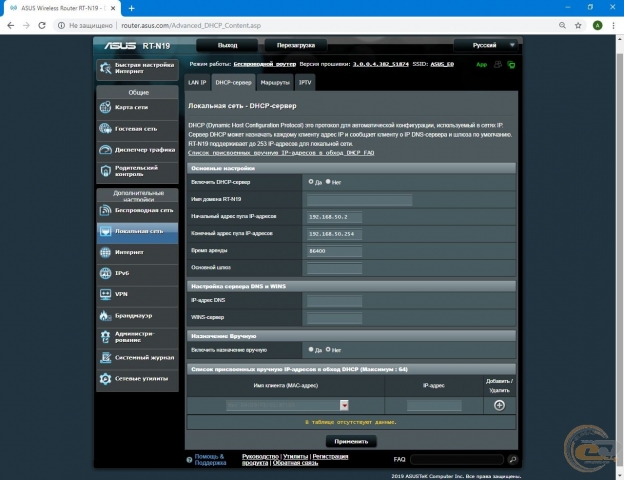Image resolution: width=624 pixels, height=480 pixels.
Task: Click the Выход logout button
Action: (227, 45)
